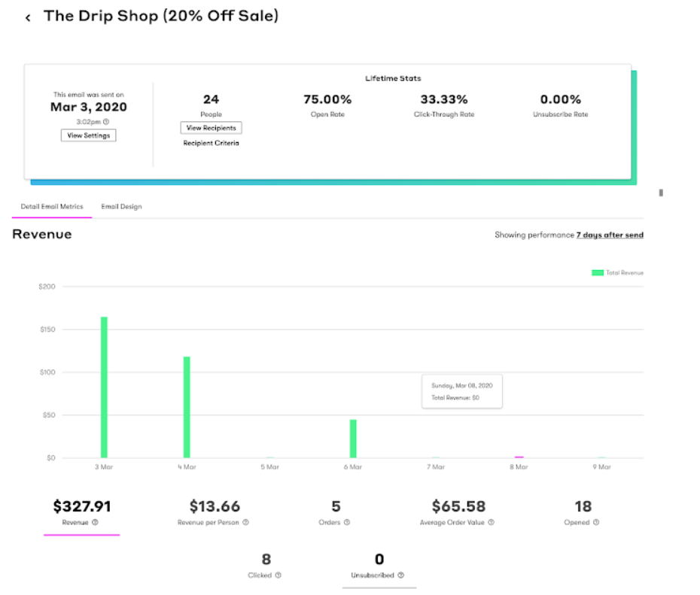The height and width of the screenshot is (595, 700).
Task: Select the $13.66 Revenue per Person metric
Action: click(215, 512)
